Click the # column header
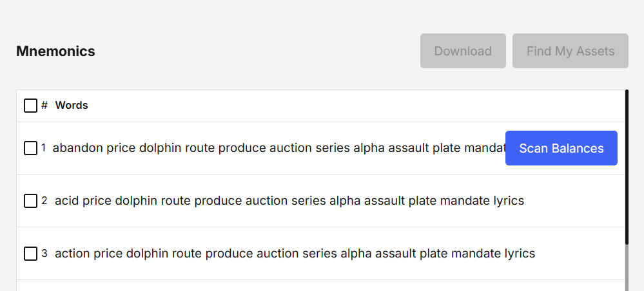Viewport: 644px width, 291px height. (x=44, y=106)
